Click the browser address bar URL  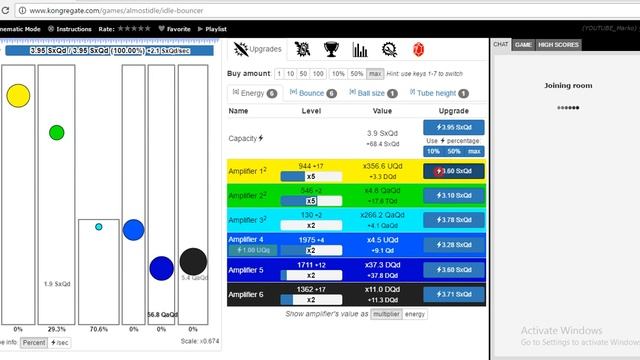coord(116,11)
